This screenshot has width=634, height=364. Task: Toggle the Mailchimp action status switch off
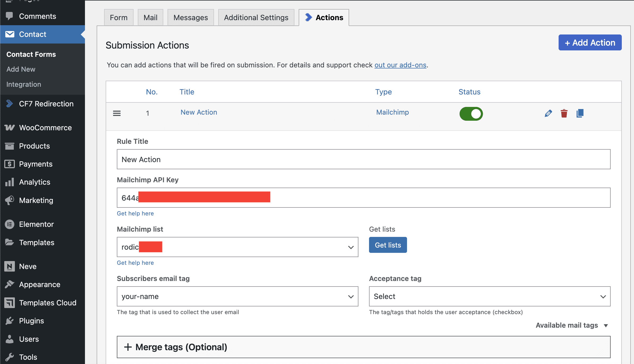[x=471, y=114]
